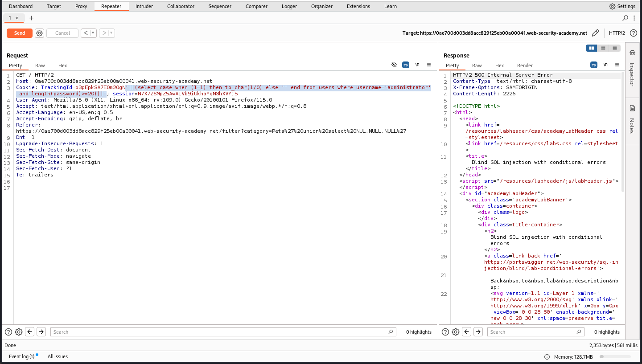
Task: Open Response search settings gear
Action: point(456,332)
